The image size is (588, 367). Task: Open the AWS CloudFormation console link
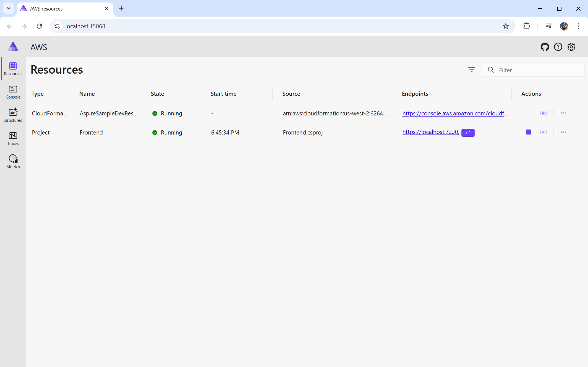click(x=455, y=113)
